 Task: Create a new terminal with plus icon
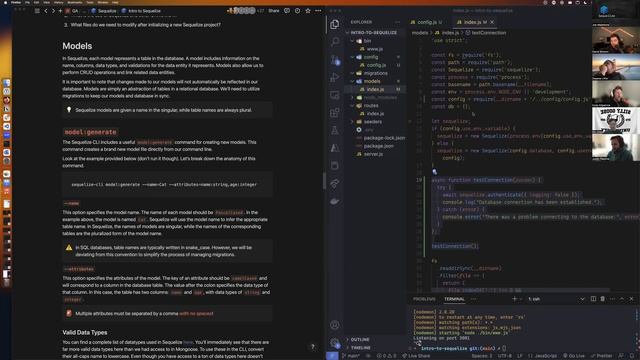514,299
